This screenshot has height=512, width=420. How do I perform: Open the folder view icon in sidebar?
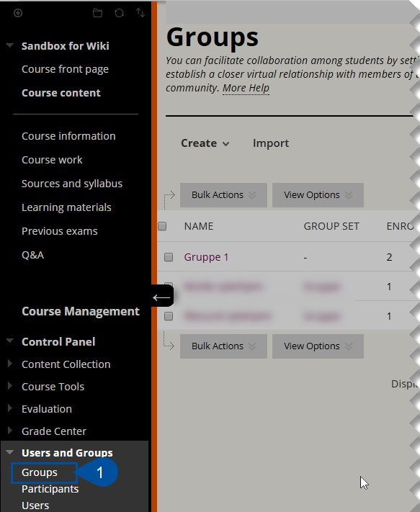click(97, 13)
